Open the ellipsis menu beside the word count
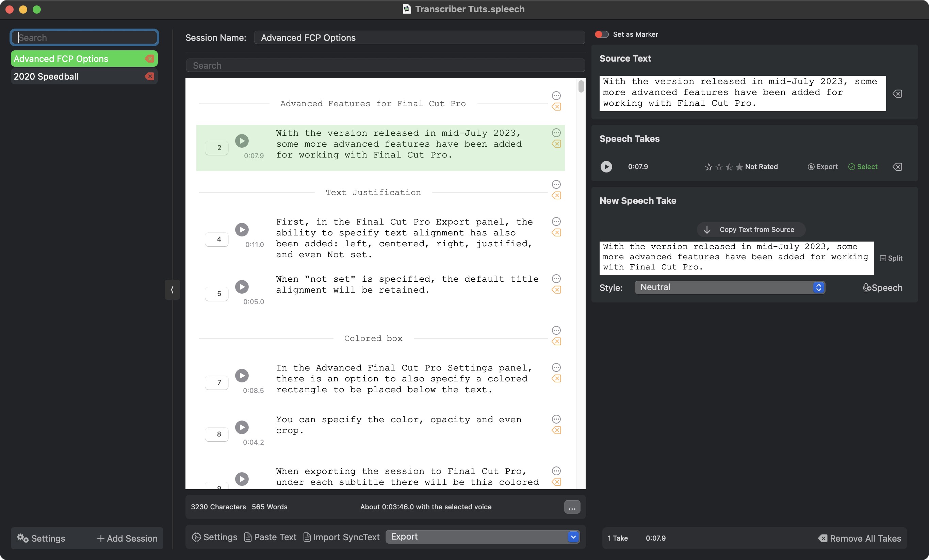 pos(572,507)
